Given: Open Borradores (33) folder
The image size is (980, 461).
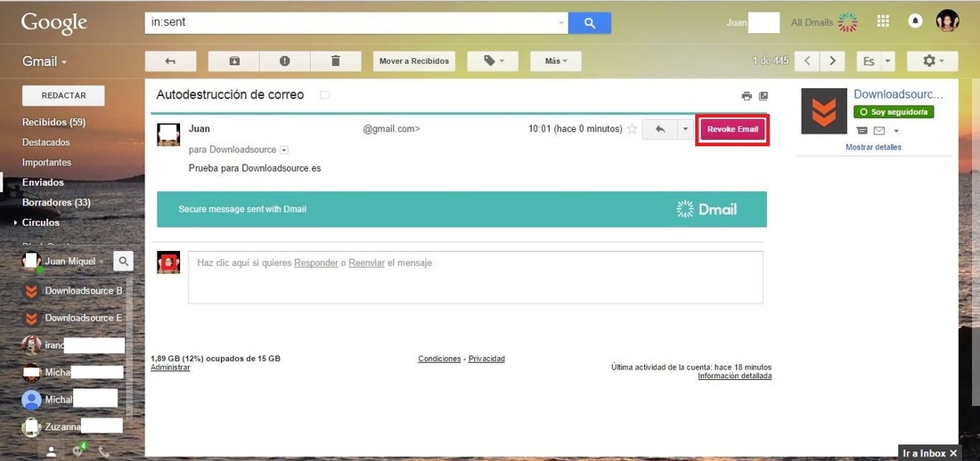Looking at the screenshot, I should tap(56, 202).
